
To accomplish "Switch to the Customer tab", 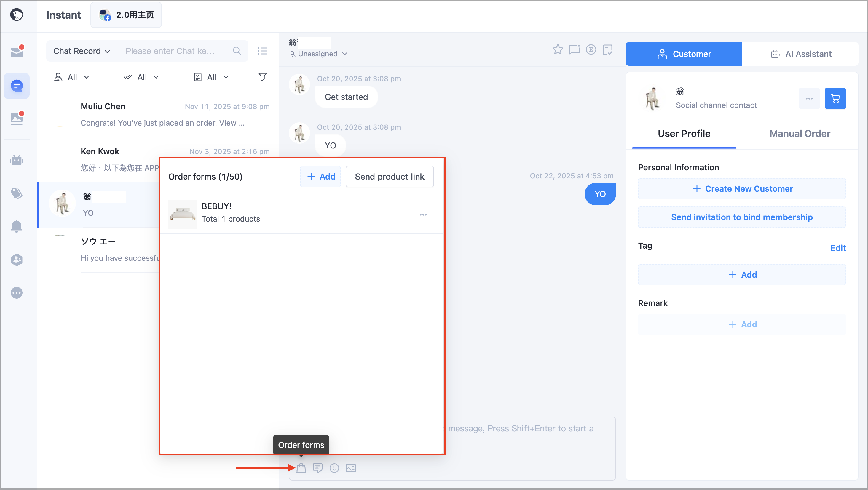I will (684, 54).
